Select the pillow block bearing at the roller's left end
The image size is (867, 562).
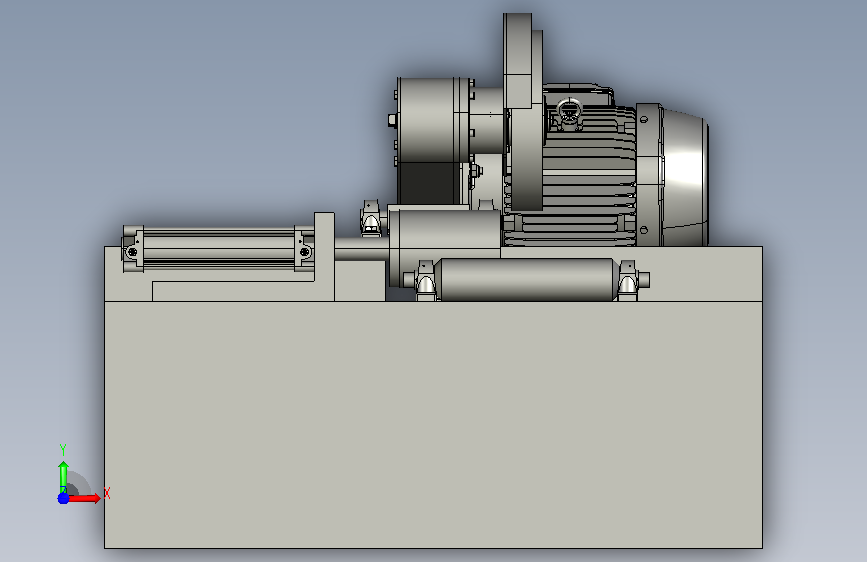point(425,281)
